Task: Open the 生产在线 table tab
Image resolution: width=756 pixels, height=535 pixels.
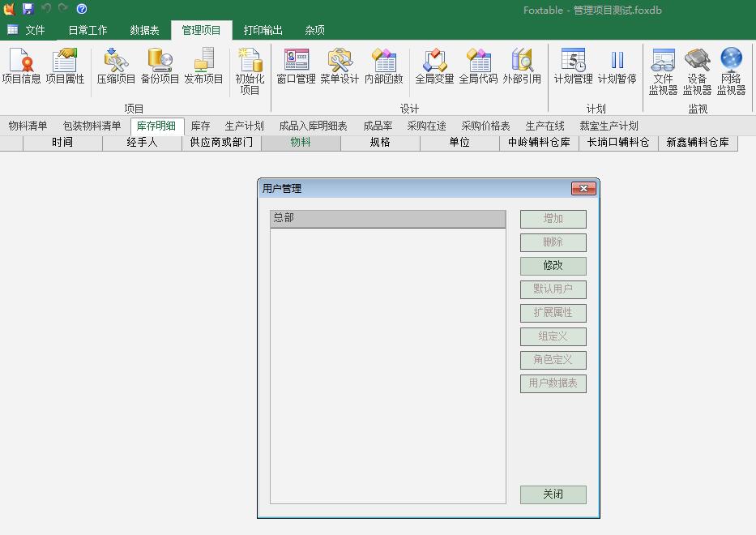Action: [x=545, y=126]
